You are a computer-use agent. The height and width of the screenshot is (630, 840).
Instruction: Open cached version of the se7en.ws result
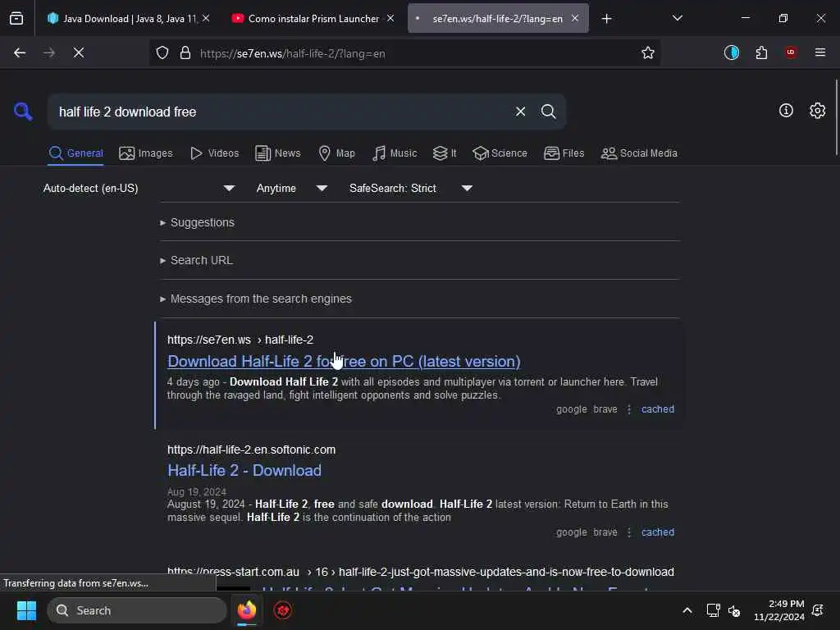(657, 409)
